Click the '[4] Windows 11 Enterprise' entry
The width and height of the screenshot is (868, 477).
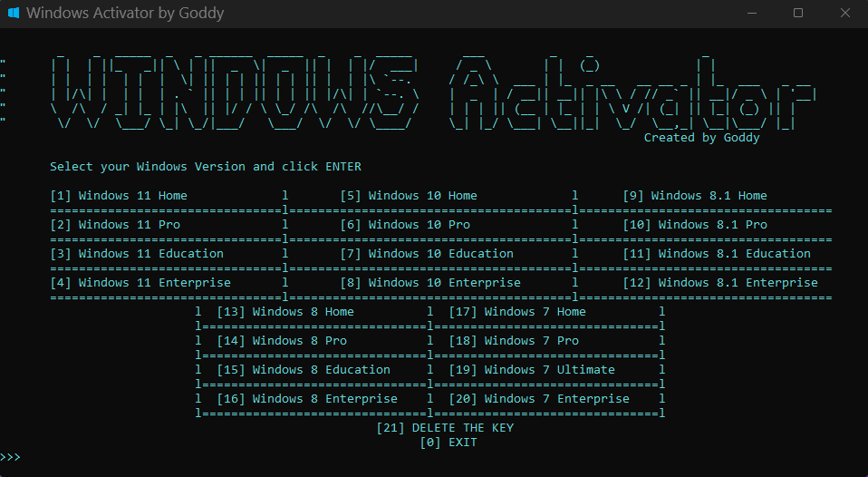(140, 283)
